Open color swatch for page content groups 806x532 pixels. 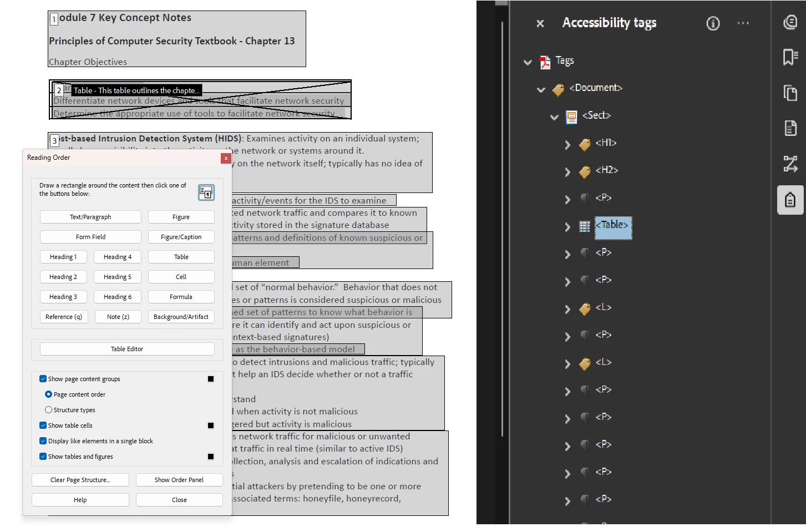(x=211, y=379)
